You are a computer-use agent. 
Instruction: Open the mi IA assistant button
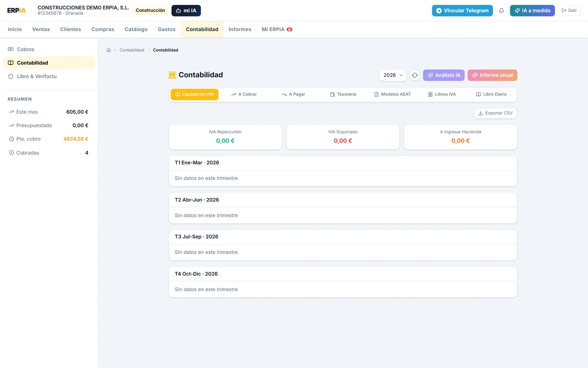186,11
